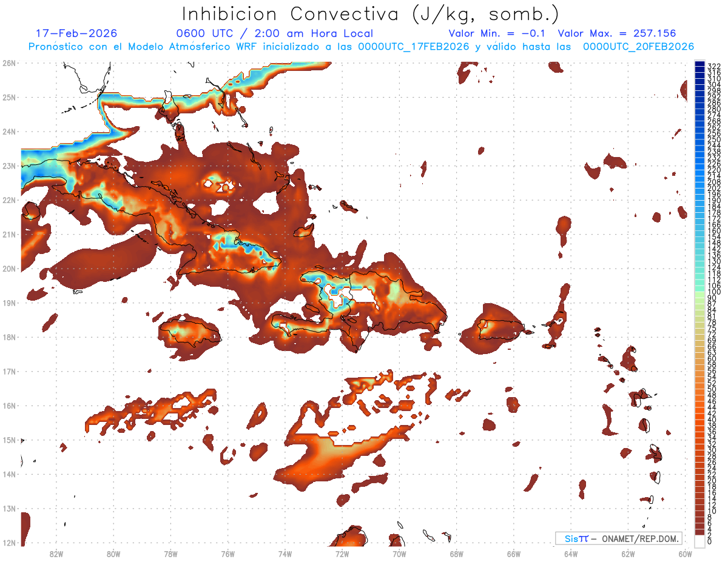Click the 12N latitude axis label

[8, 543]
